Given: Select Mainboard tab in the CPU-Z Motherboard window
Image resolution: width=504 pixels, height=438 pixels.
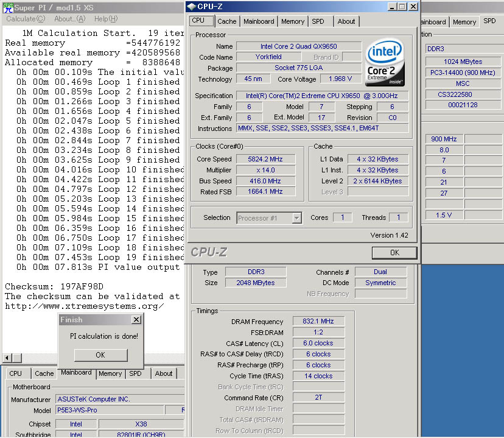Looking at the screenshot, I should tap(76, 372).
